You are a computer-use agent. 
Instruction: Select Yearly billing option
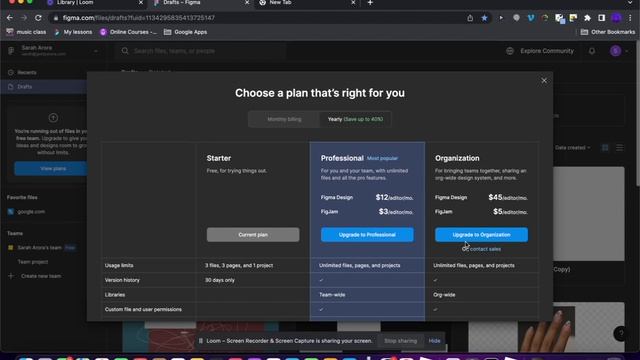355,120
